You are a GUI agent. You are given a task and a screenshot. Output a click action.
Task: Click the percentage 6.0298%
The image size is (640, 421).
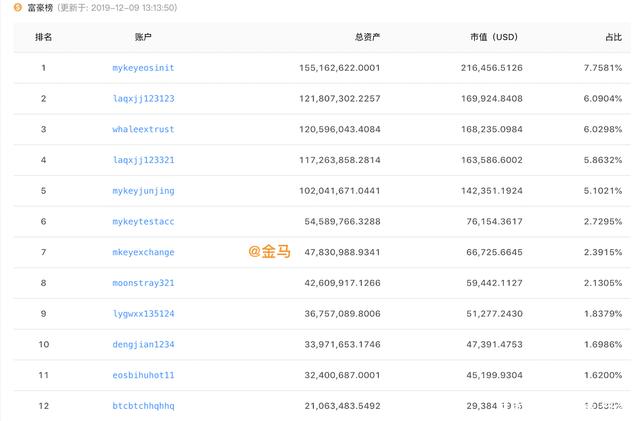click(603, 129)
